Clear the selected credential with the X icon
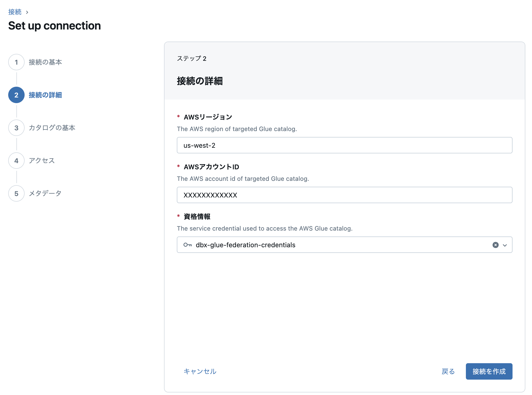The width and height of the screenshot is (532, 395). pyautogui.click(x=495, y=245)
